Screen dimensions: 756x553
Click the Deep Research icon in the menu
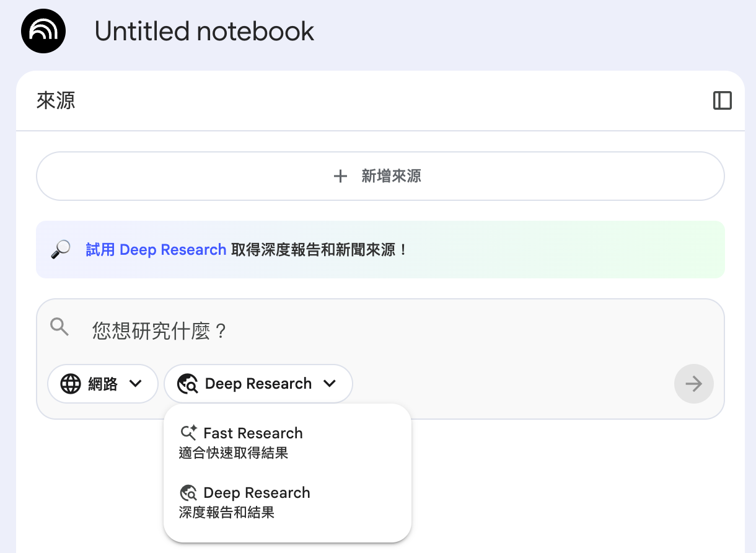[x=188, y=492]
